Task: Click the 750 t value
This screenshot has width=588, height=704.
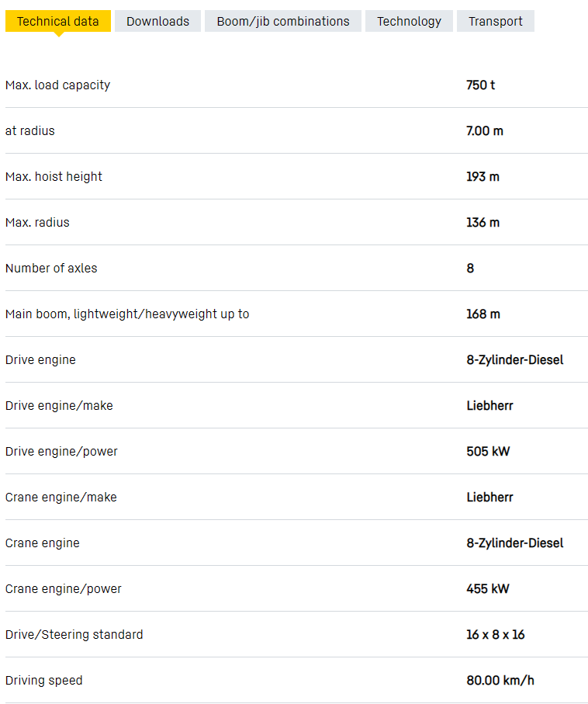Action: coord(480,85)
